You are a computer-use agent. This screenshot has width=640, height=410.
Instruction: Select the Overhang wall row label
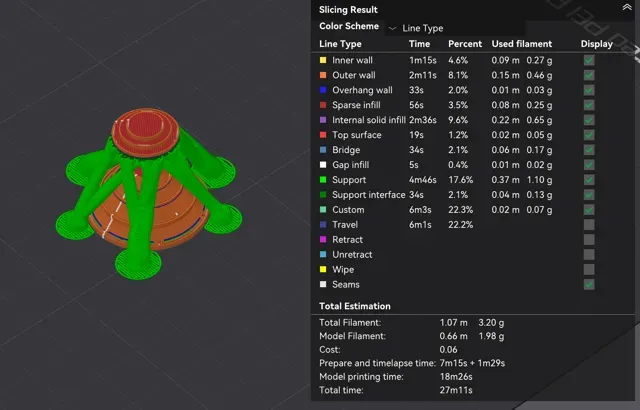click(362, 90)
